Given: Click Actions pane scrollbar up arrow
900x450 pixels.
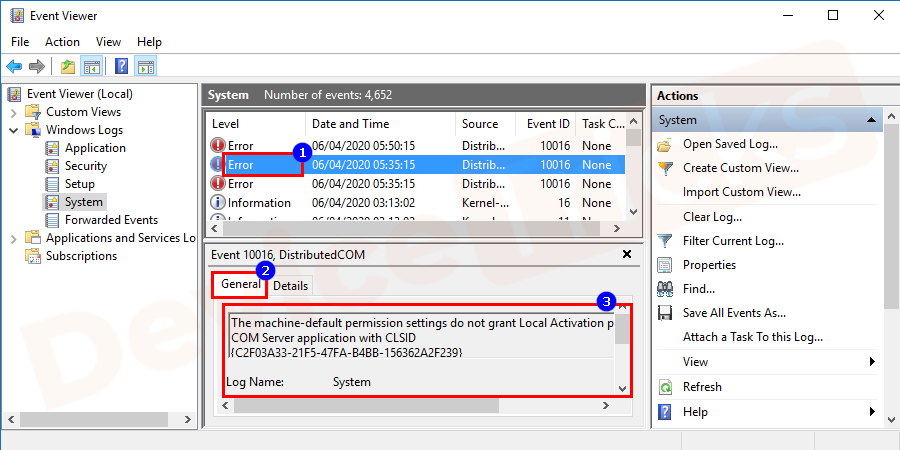Looking at the screenshot, I should (x=891, y=117).
